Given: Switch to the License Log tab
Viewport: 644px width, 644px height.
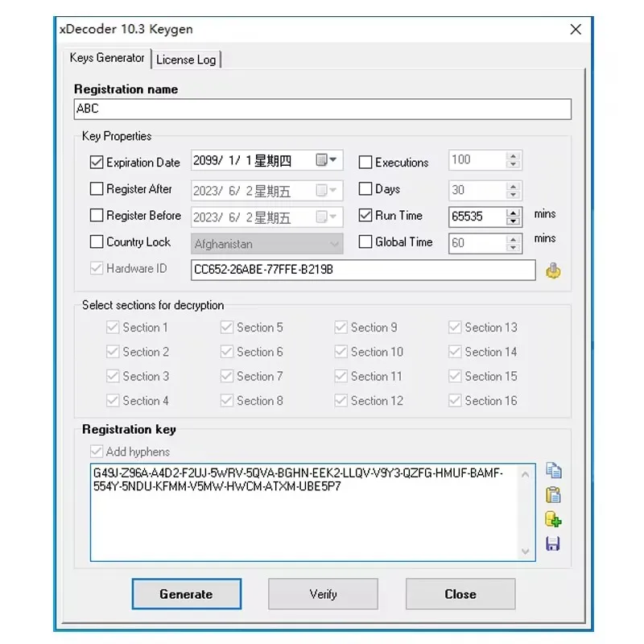Looking at the screenshot, I should coord(186,59).
